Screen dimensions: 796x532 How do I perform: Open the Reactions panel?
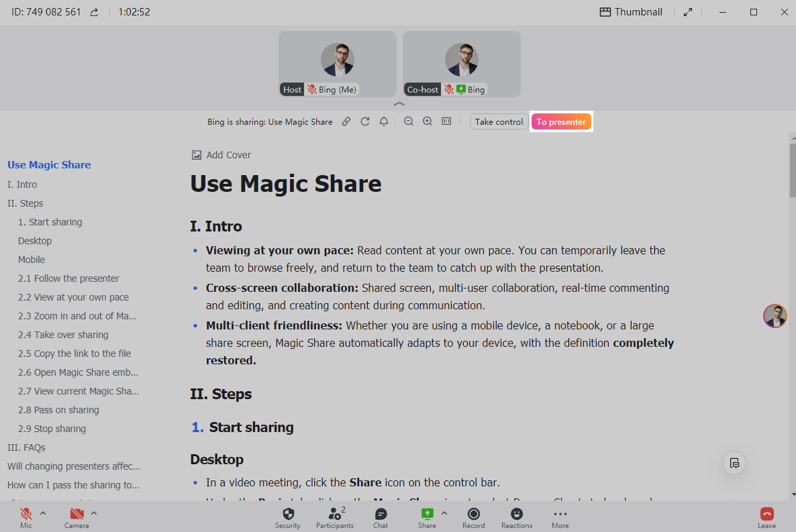pyautogui.click(x=516, y=517)
